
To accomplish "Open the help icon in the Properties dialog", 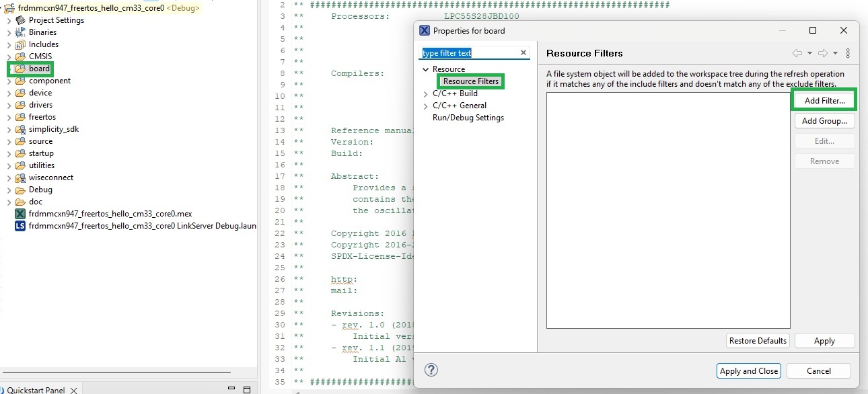I will [431, 369].
